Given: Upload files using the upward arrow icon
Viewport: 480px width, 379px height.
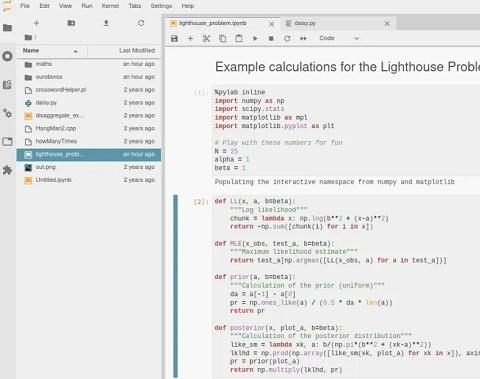Looking at the screenshot, I should tap(106, 23).
